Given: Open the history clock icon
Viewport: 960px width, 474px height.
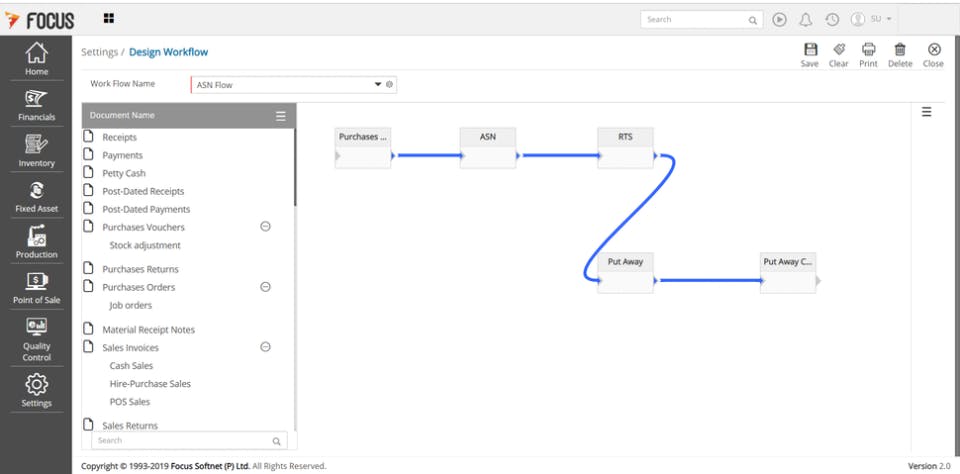Looking at the screenshot, I should pyautogui.click(x=831, y=19).
